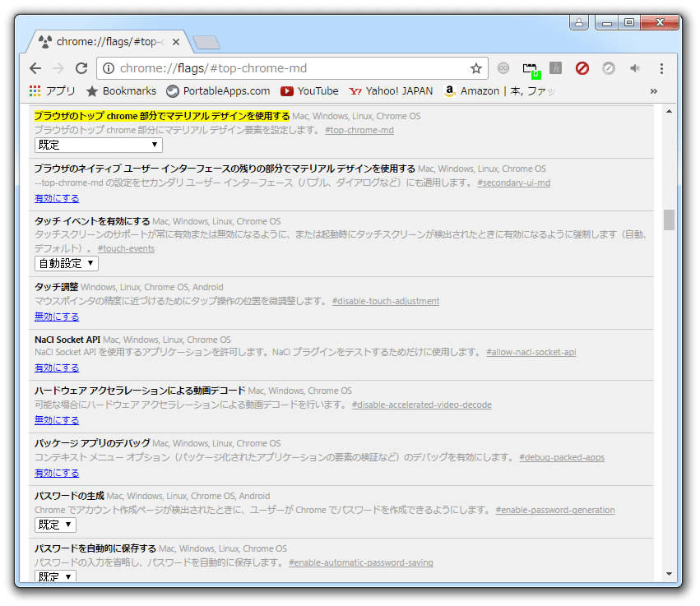Open the YouTube bookmark
Screen dimensions: 700x606
(309, 91)
